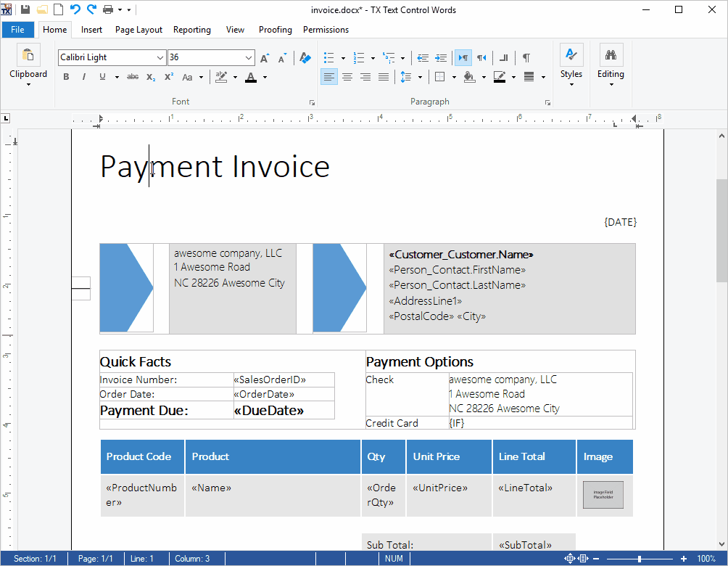728x566 pixels.
Task: Click the Image Field Placeholder thumbnail
Action: click(603, 495)
